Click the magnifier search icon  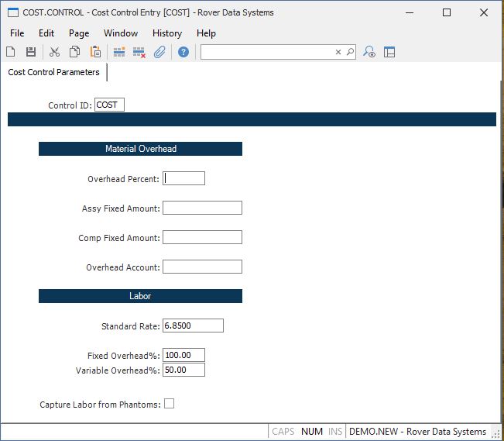(350, 52)
